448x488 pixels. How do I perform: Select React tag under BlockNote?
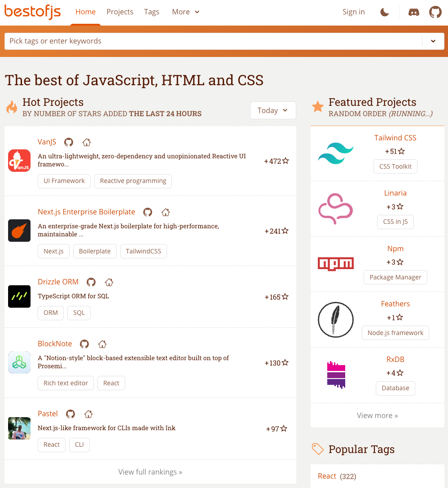coord(111,383)
